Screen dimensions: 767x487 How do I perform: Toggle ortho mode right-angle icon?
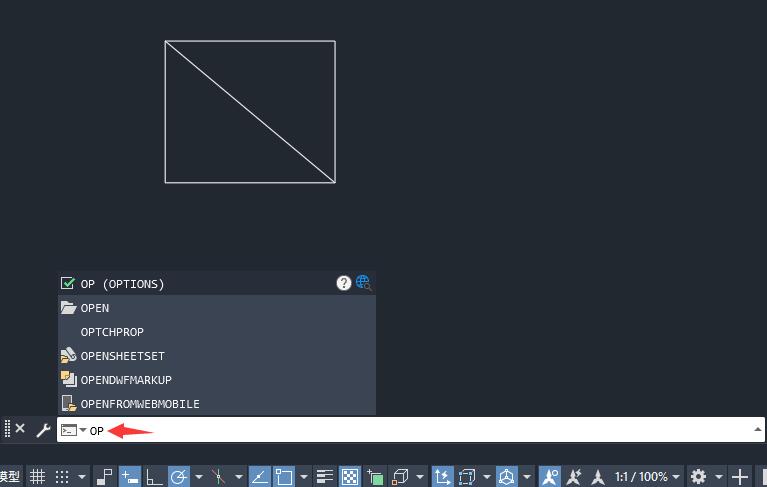(154, 476)
